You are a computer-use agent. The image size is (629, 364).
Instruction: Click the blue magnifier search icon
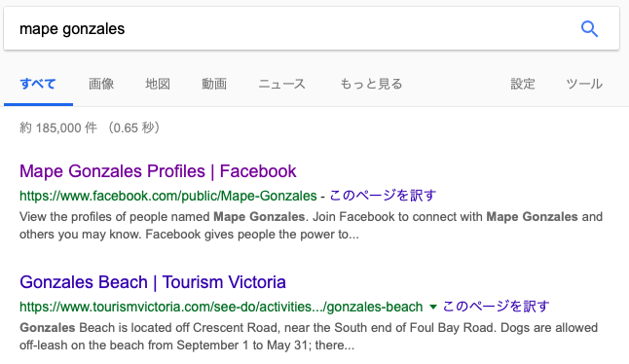[x=589, y=29]
